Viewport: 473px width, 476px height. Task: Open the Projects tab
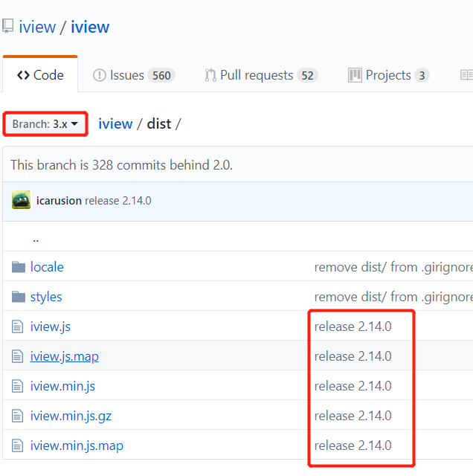389,75
